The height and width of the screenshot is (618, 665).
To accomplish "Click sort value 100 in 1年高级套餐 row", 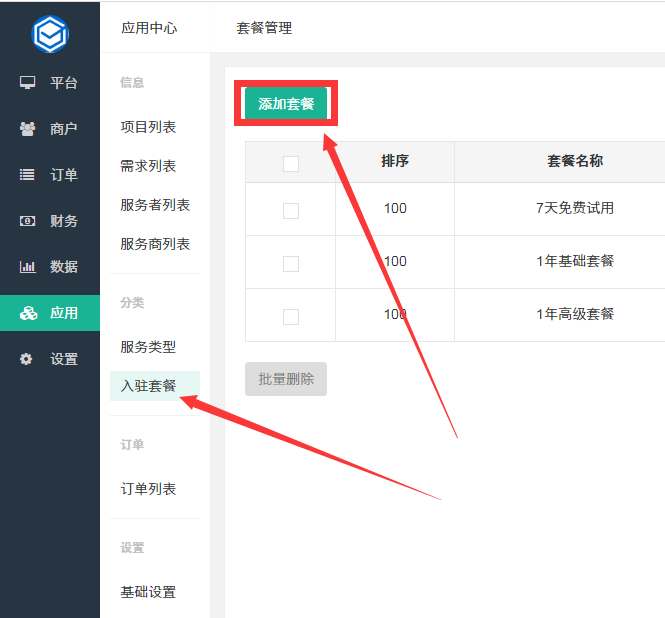I will 395,314.
